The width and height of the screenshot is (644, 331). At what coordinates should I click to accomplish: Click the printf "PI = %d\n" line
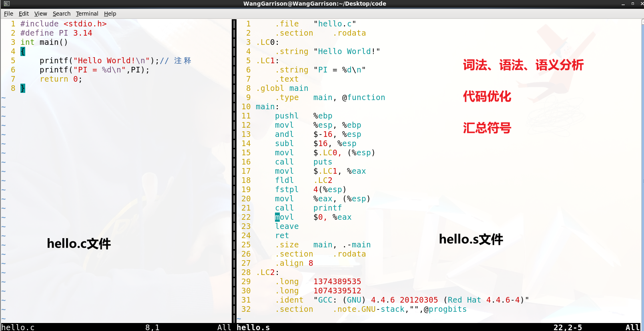pos(94,70)
